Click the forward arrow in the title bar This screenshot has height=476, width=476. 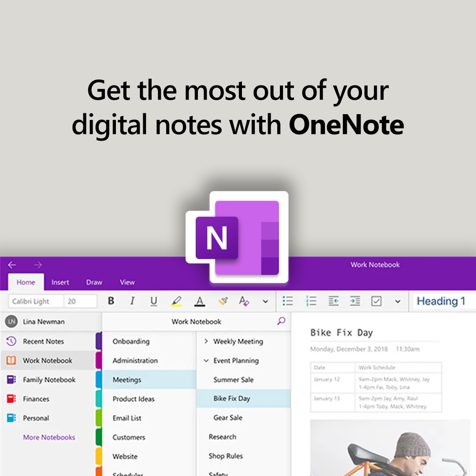click(38, 265)
